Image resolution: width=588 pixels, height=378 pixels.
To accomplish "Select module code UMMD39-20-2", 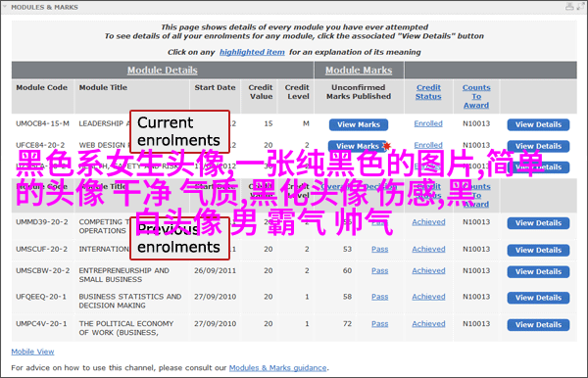I will pyautogui.click(x=42, y=222).
